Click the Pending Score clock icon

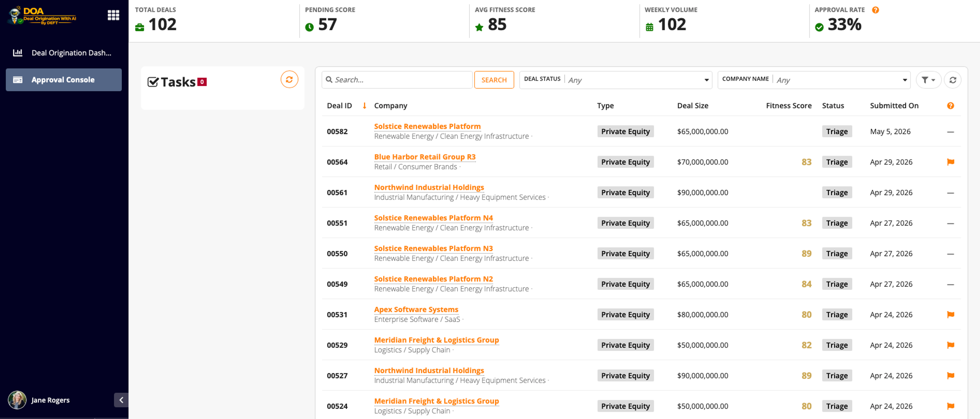(x=309, y=27)
